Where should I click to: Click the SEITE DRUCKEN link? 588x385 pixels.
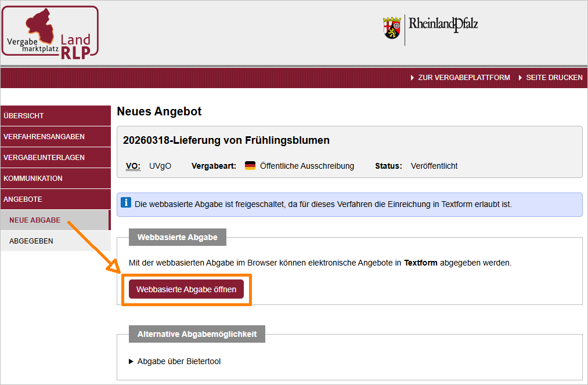pyautogui.click(x=554, y=78)
